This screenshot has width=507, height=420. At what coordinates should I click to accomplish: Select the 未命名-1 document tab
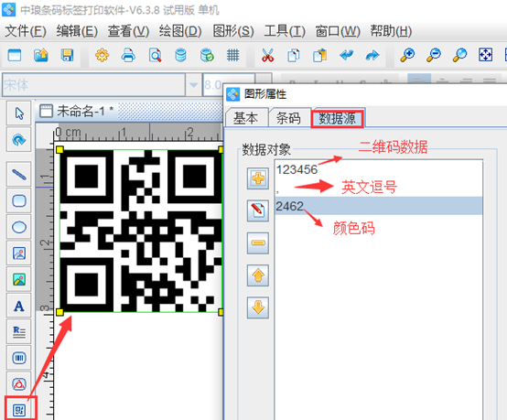pyautogui.click(x=77, y=112)
